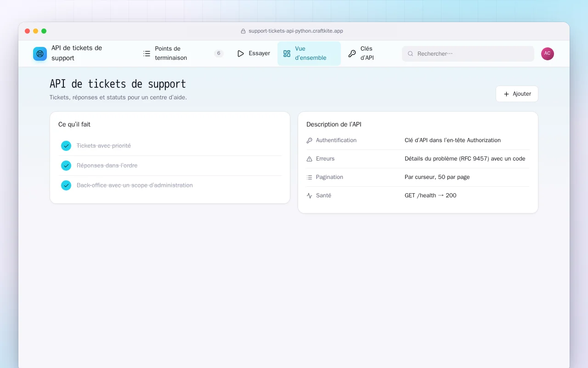Image resolution: width=588 pixels, height=368 pixels.
Task: Click the play icon beside Essayer
Action: click(241, 53)
